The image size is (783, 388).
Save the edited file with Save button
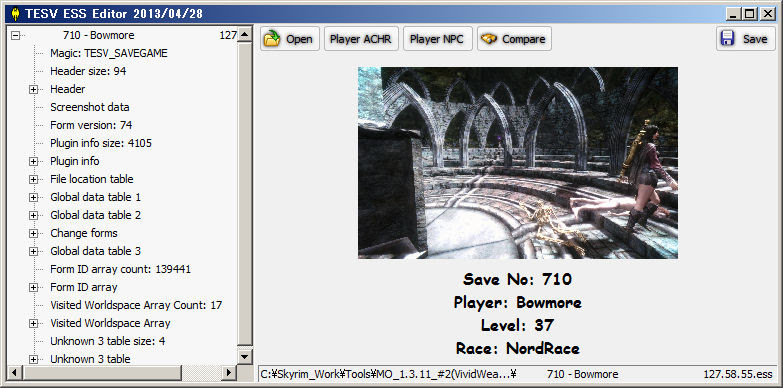746,39
